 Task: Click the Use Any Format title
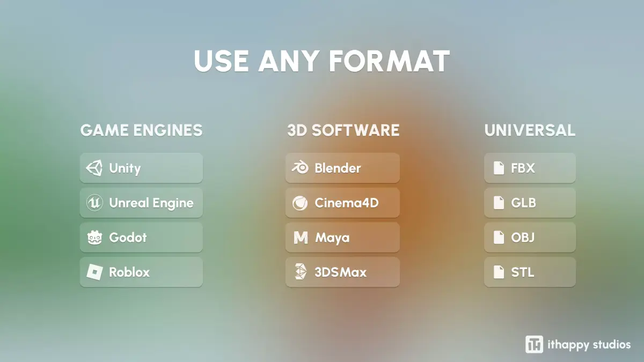click(321, 62)
